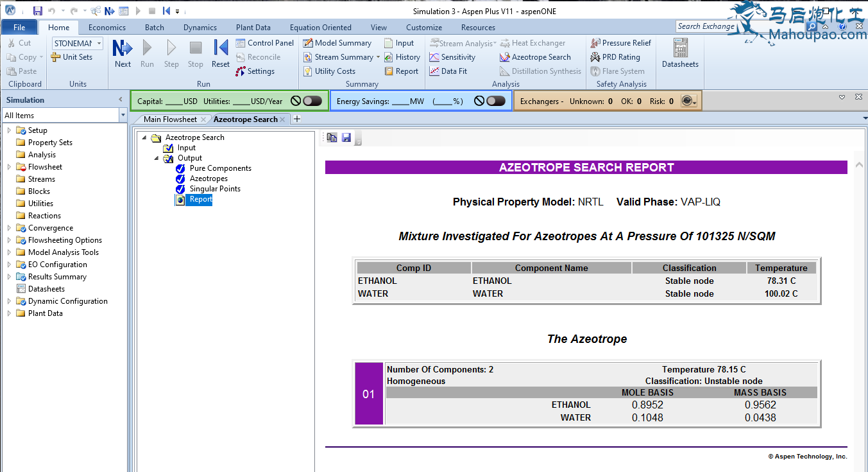Open Pressure Relief safety analysis
Image resolution: width=868 pixels, height=472 pixels.
pyautogui.click(x=620, y=43)
